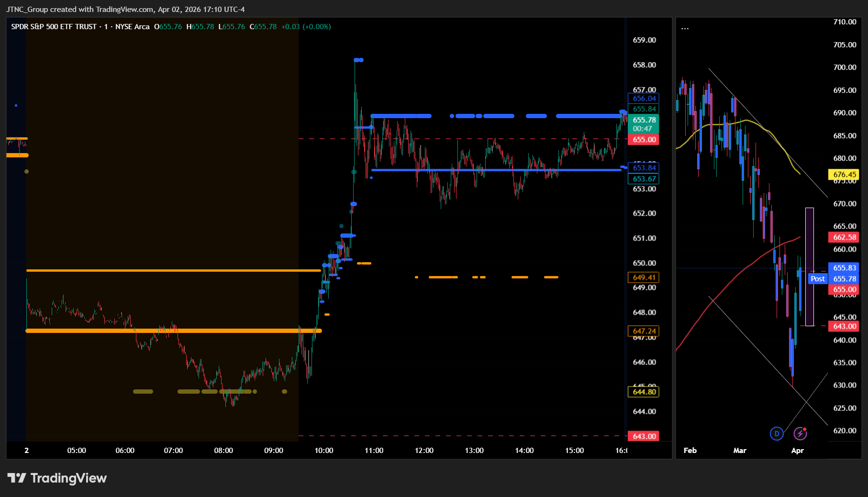Click the 10:00 time axis label
868x497 pixels.
(324, 451)
